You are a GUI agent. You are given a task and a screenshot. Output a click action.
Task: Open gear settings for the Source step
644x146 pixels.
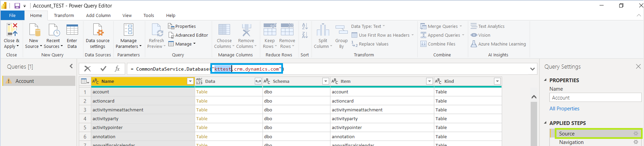coord(636,134)
